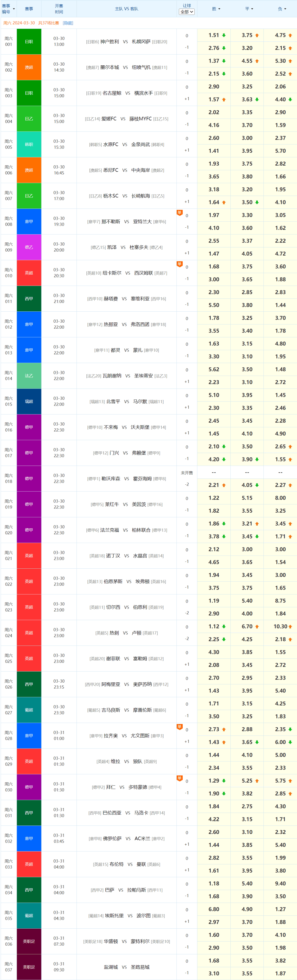Select loss odds 10.30 in match 024
Screen dimensions: 297x980
click(x=280, y=627)
